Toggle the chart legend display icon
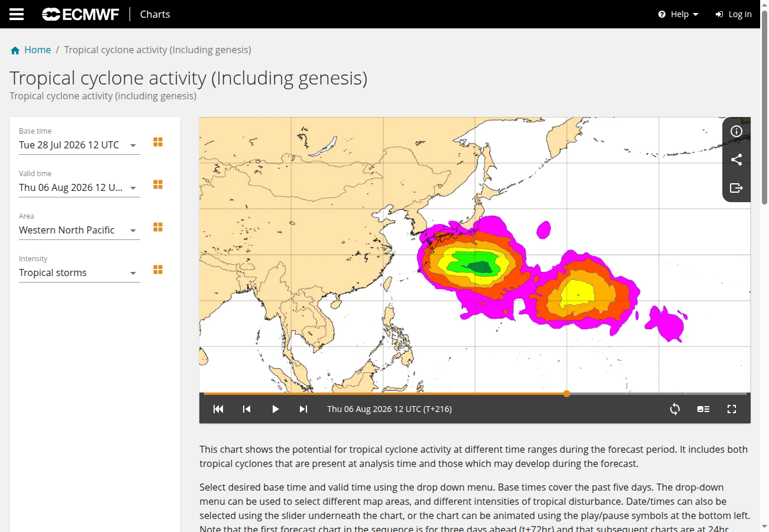The width and height of the screenshot is (769, 532). pyautogui.click(x=703, y=409)
